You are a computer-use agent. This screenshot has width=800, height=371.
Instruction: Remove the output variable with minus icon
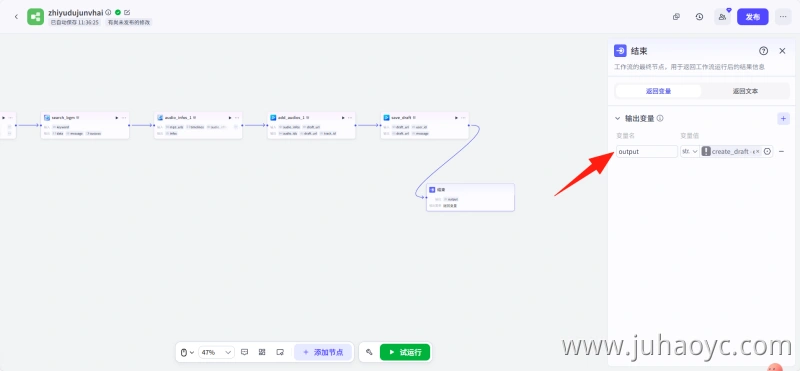[x=782, y=152]
